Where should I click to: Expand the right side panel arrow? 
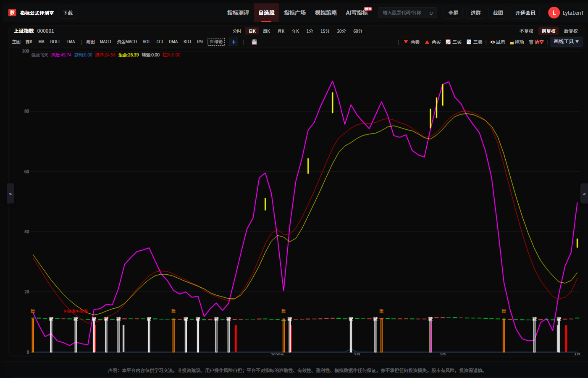[x=584, y=194]
